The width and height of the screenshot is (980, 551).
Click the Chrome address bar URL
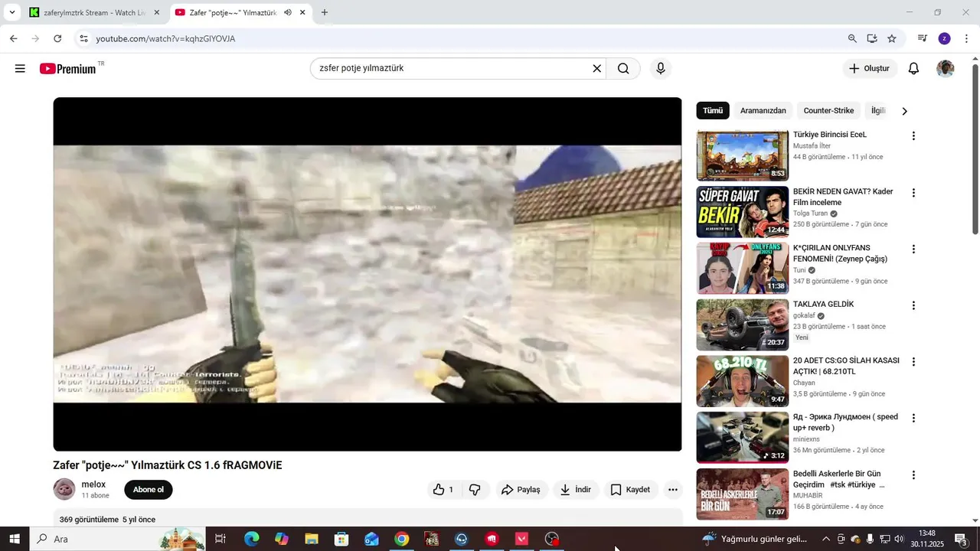click(165, 38)
